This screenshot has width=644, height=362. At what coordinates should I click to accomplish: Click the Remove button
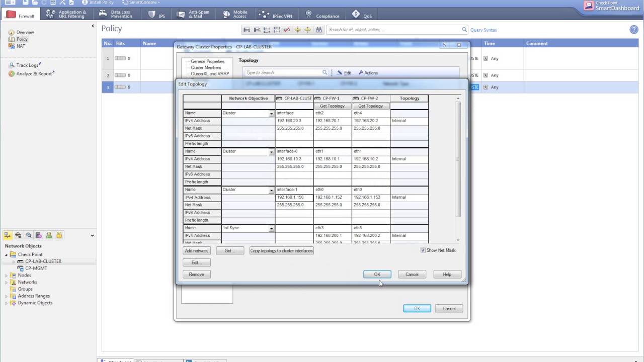click(197, 275)
